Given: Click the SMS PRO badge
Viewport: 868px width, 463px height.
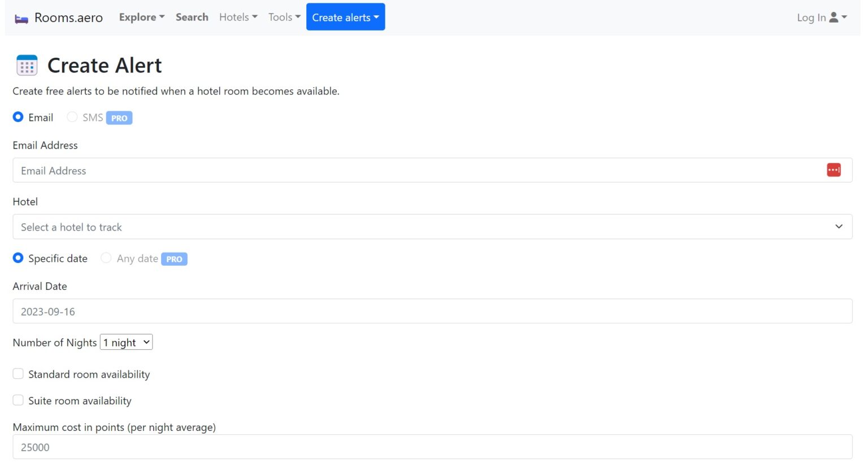Looking at the screenshot, I should pyautogui.click(x=119, y=118).
